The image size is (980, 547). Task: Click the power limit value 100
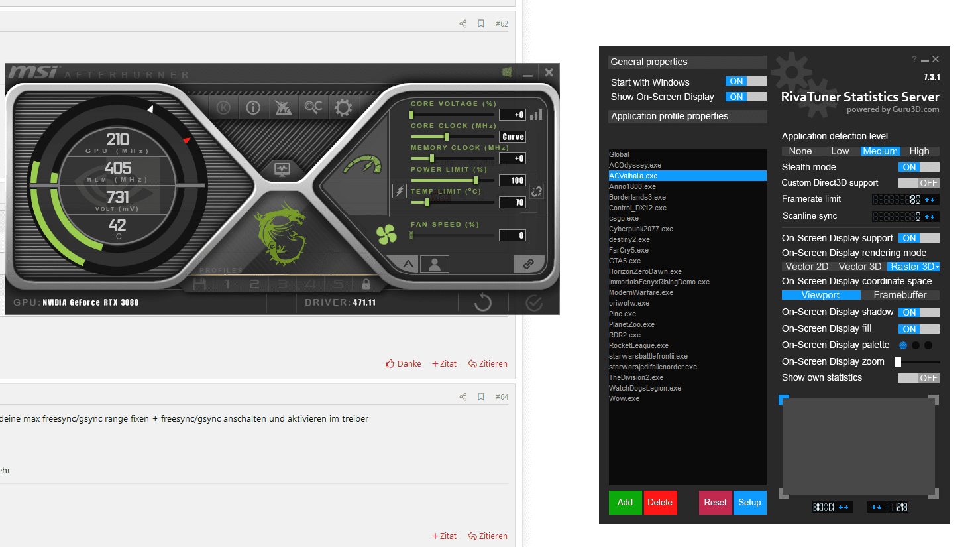[513, 180]
